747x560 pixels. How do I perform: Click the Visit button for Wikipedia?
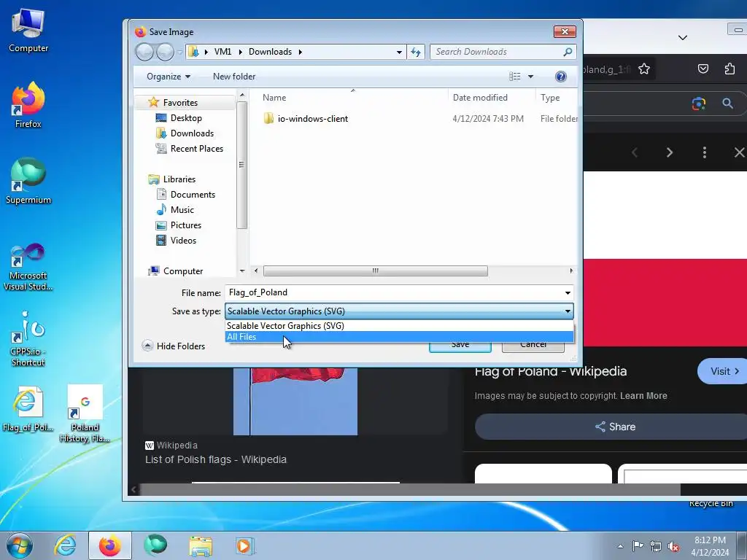[x=722, y=371]
